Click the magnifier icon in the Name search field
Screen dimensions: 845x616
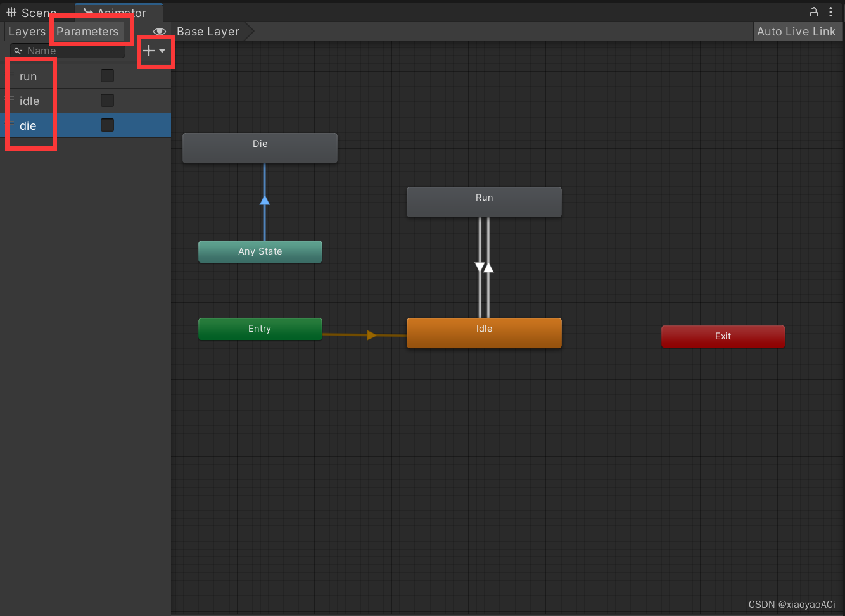tap(18, 51)
